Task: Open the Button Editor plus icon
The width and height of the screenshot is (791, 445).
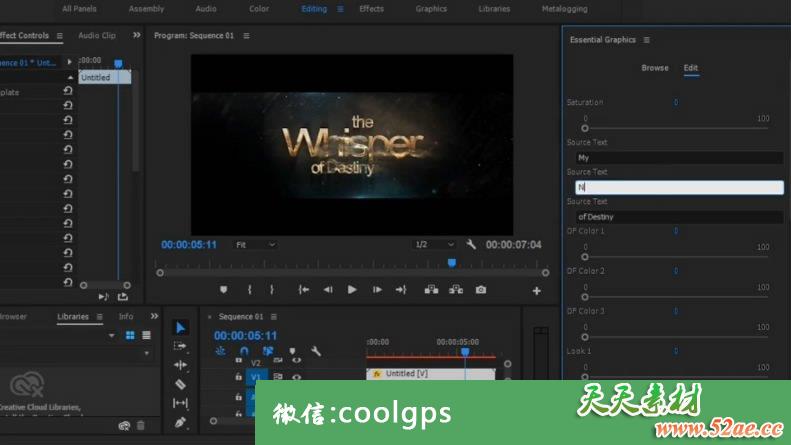Action: click(536, 291)
